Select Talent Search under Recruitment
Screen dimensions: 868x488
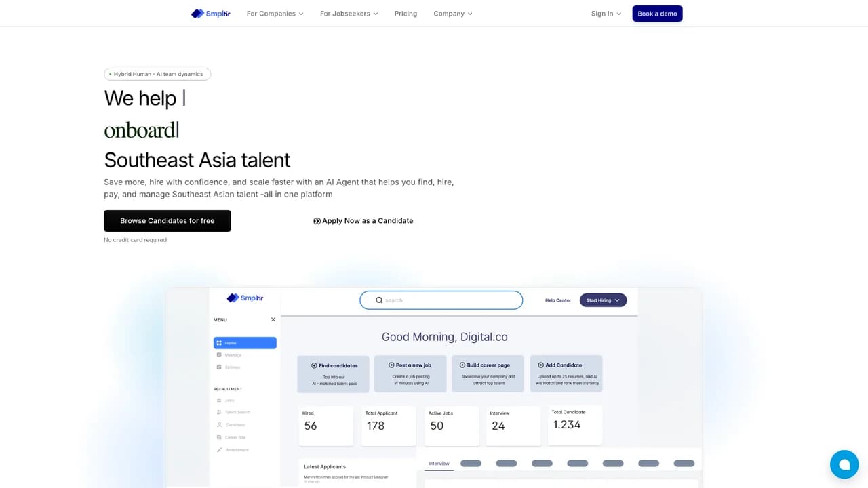pyautogui.click(x=233, y=412)
